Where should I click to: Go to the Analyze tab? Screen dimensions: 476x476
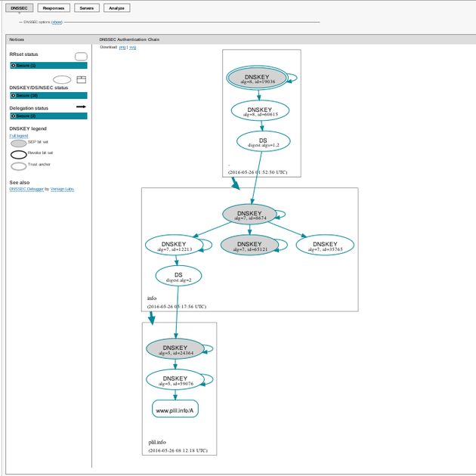116,8
